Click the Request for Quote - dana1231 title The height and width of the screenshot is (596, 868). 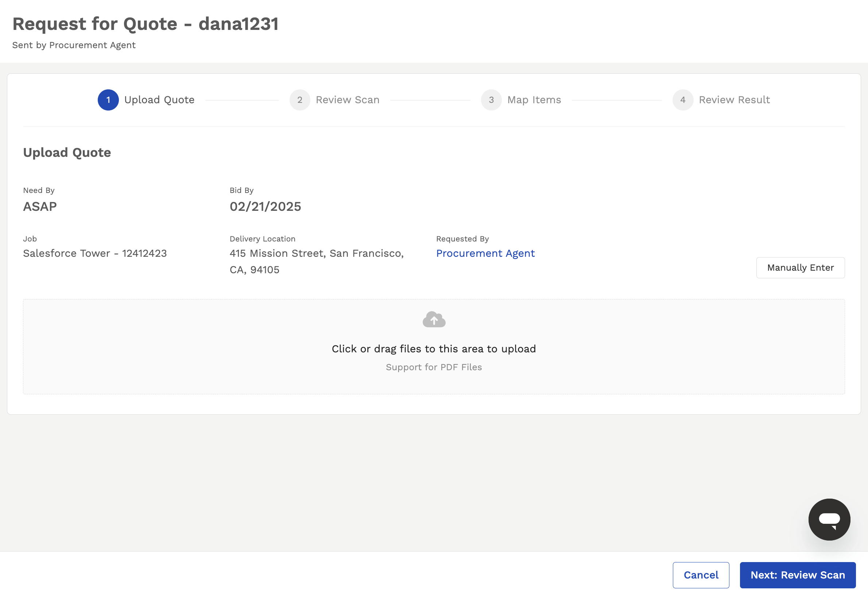tap(145, 23)
